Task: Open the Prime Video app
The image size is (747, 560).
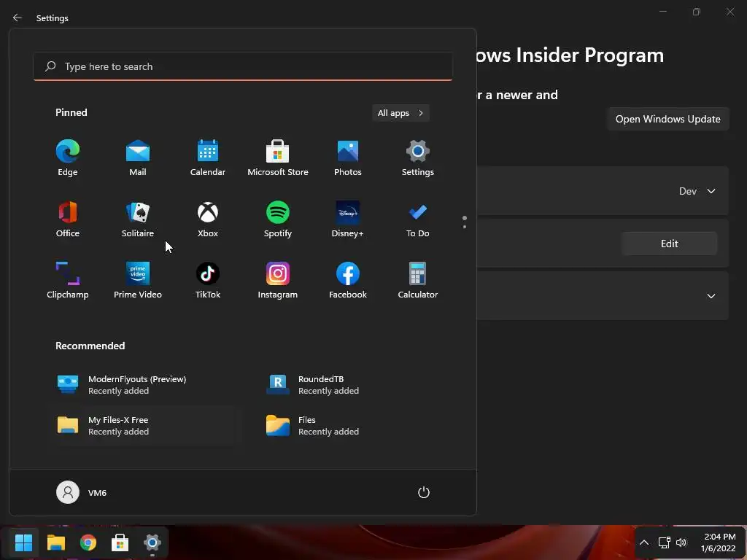Action: (138, 281)
